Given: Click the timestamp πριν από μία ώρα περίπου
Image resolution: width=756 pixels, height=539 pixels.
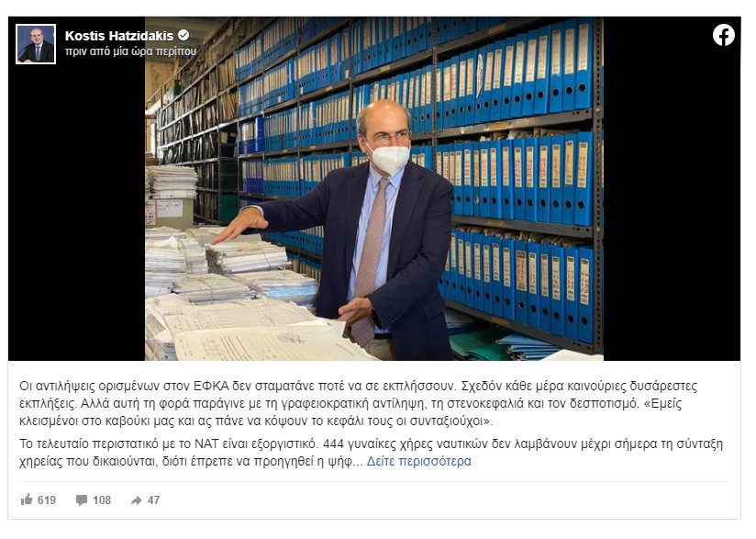Looking at the screenshot, I should [130, 51].
